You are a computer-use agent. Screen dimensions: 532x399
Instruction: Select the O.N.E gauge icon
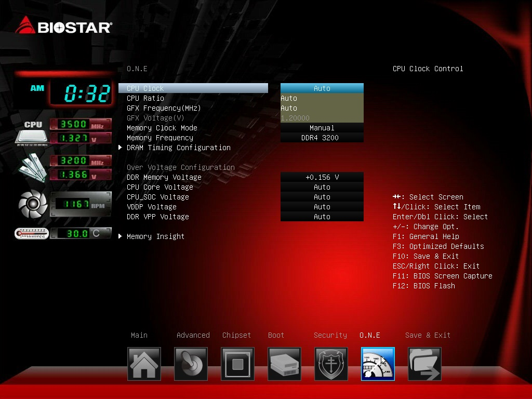tap(378, 364)
